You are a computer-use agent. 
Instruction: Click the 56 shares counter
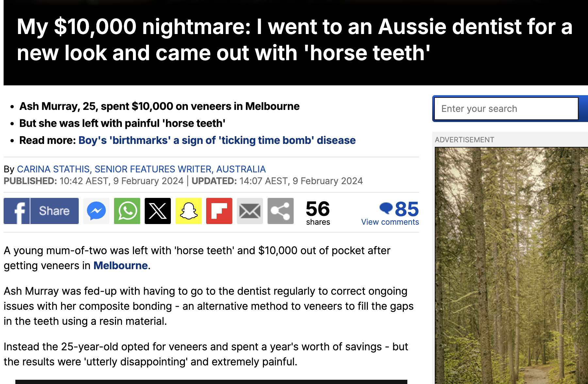(x=318, y=213)
